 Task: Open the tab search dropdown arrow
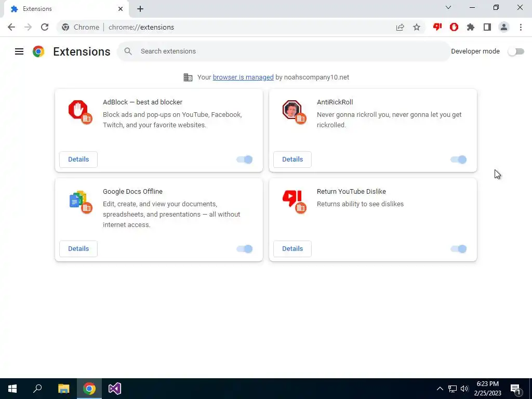click(x=448, y=7)
